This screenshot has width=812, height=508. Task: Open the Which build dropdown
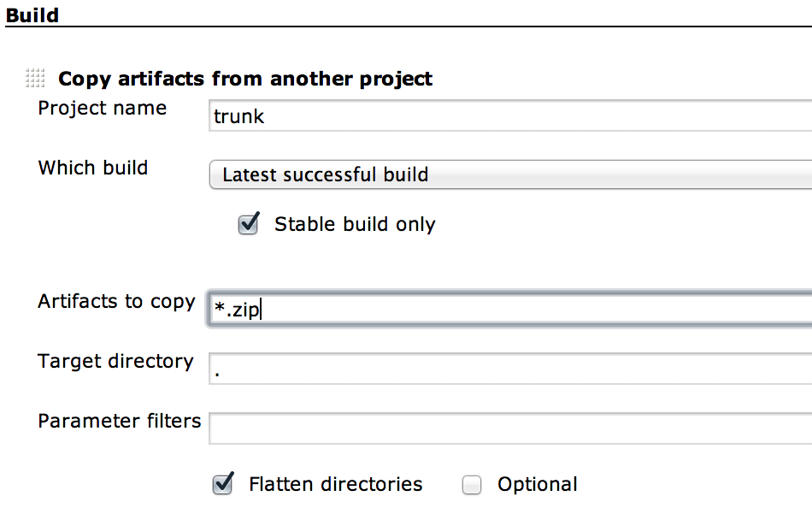point(509,175)
